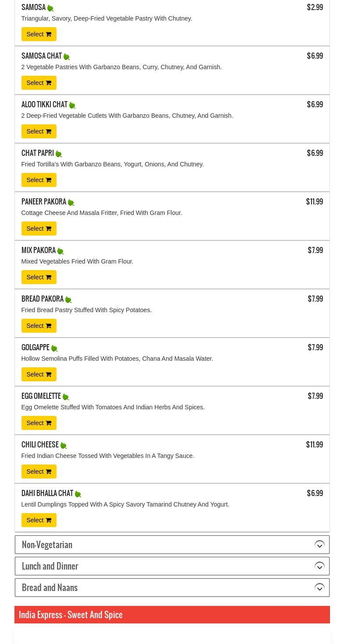Expand the Lunch and Dinner section chevron
The width and height of the screenshot is (344, 644).
(319, 567)
